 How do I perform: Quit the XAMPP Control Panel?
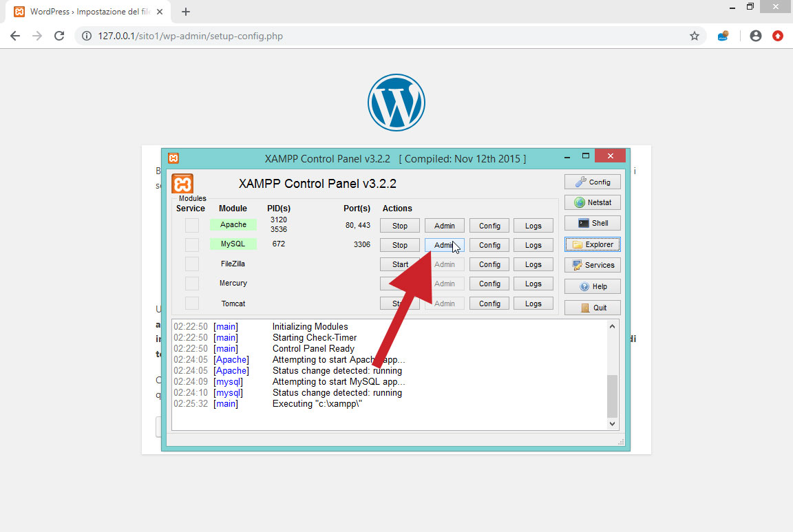click(x=592, y=308)
